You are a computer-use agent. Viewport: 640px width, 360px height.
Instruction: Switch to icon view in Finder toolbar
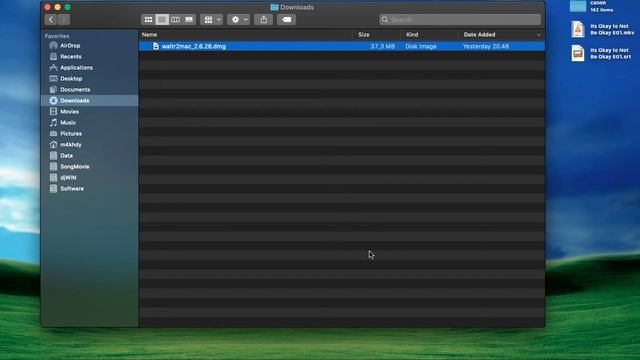tap(148, 20)
